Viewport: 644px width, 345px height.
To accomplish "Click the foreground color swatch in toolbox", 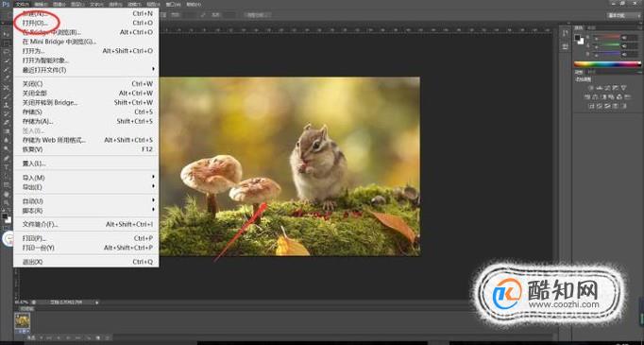I will click(5, 216).
